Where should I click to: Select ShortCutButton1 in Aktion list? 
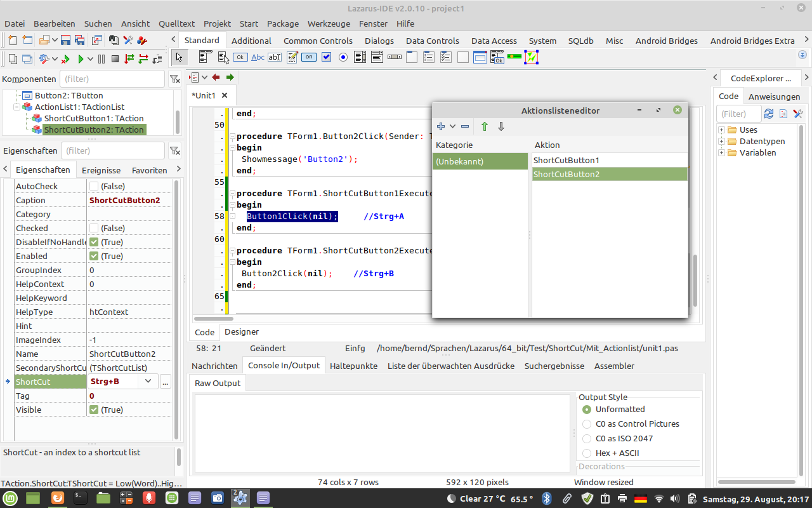click(x=610, y=160)
